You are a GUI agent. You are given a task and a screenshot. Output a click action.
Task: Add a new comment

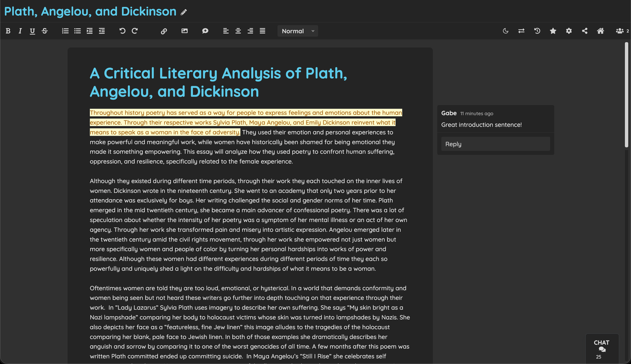coord(205,31)
